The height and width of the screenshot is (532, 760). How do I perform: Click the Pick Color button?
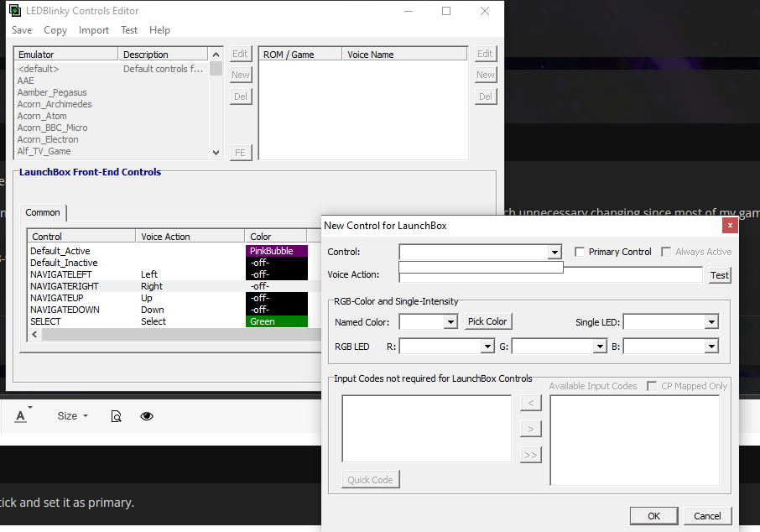[x=487, y=321]
